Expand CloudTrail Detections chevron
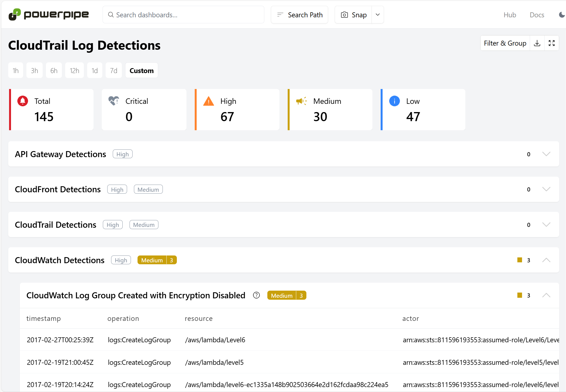The image size is (566, 392). click(546, 224)
